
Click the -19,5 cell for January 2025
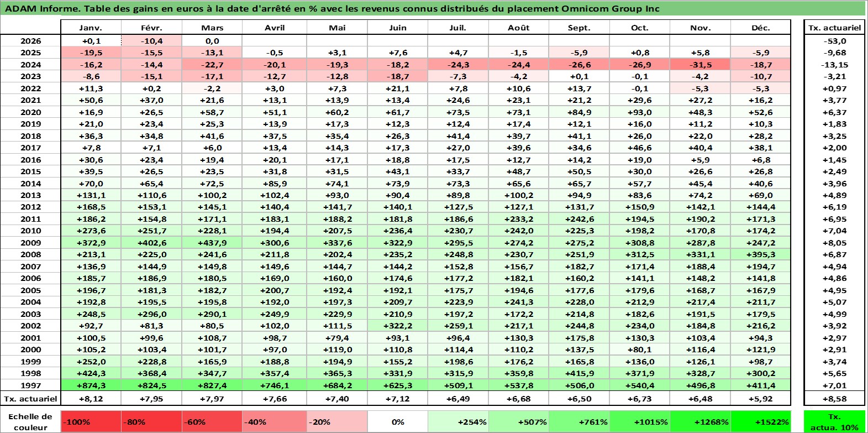(x=91, y=53)
